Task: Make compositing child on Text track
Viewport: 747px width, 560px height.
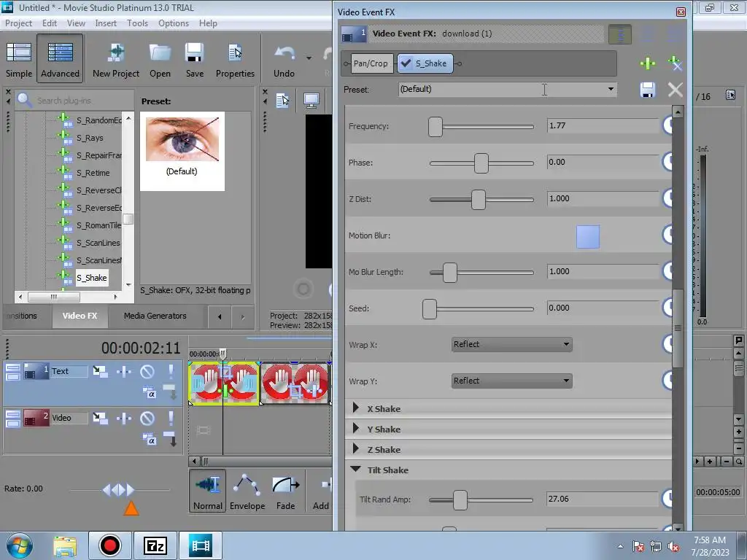Action: (171, 392)
